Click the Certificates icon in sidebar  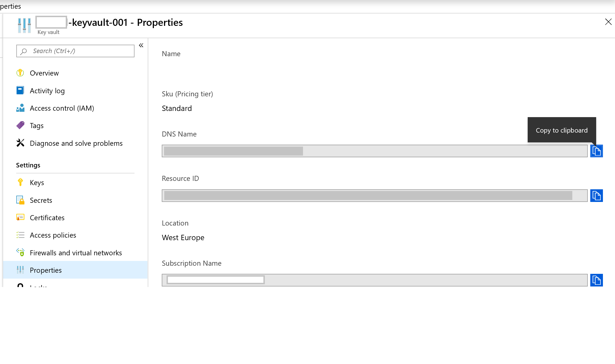pyautogui.click(x=20, y=218)
